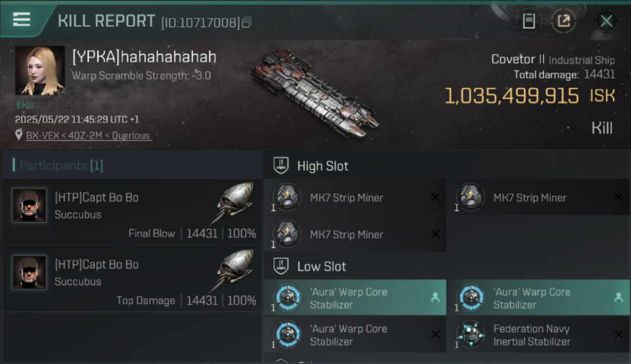Image resolution: width=631 pixels, height=364 pixels.
Task: Open the Capt Bo Bo Top Damage portrait
Action: (30, 272)
